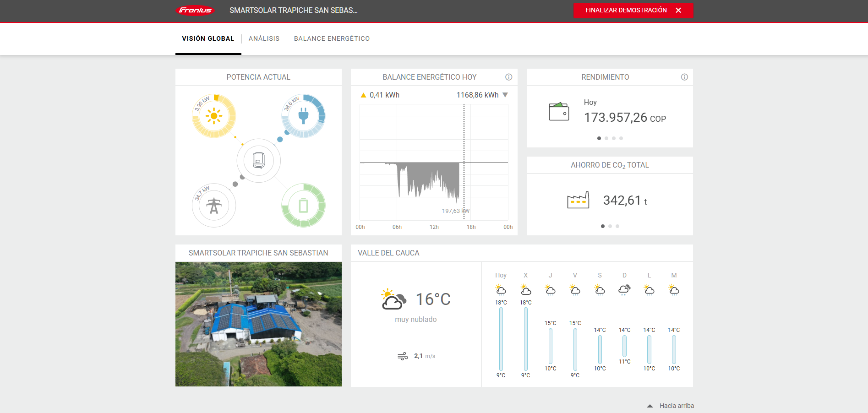Click Hacia arriba link

pyautogui.click(x=676, y=406)
